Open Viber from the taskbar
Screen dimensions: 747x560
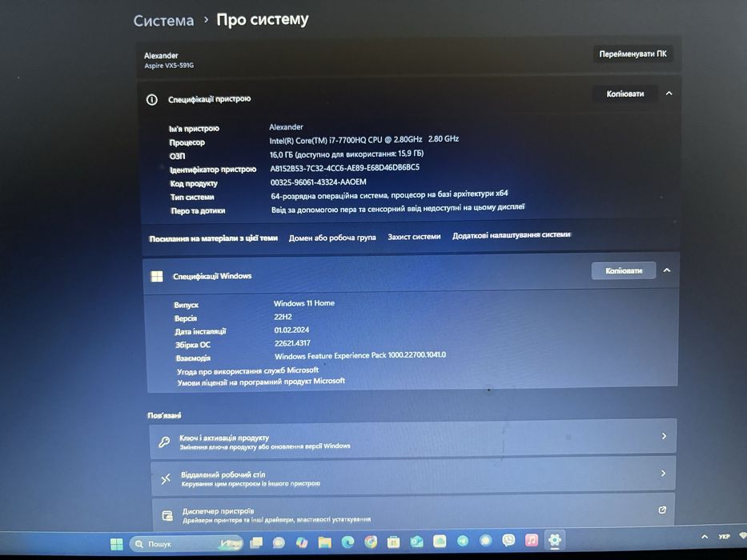click(508, 540)
